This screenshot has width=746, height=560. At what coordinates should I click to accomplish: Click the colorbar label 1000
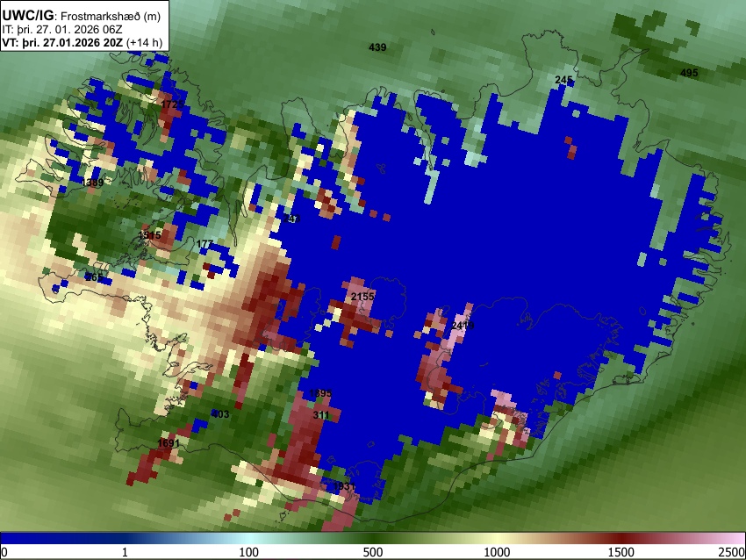coord(497,552)
